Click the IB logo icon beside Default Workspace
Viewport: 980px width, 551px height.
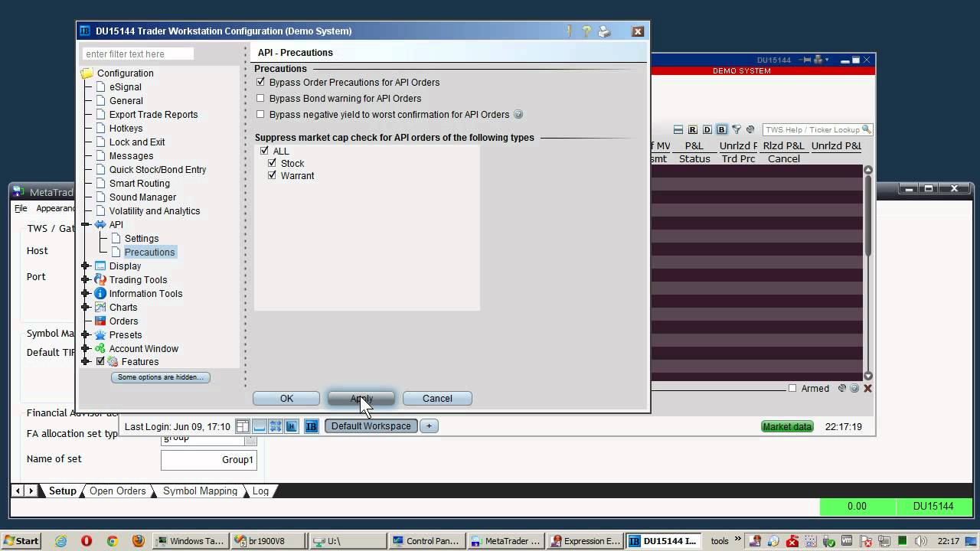312,426
